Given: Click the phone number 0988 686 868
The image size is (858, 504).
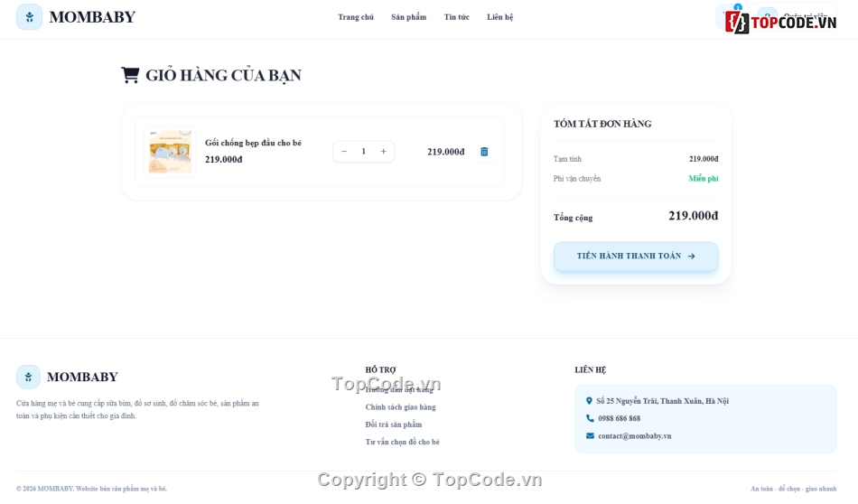Looking at the screenshot, I should (x=619, y=418).
